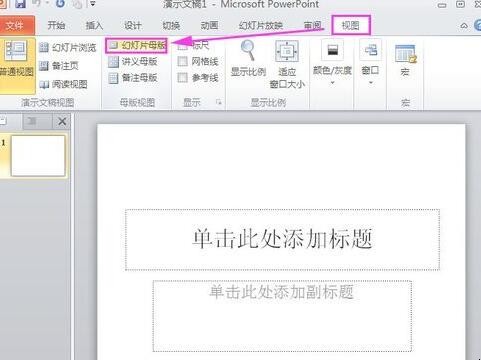Click the Redo icon in quick access toolbar
The image size is (481, 360).
click(x=61, y=4)
